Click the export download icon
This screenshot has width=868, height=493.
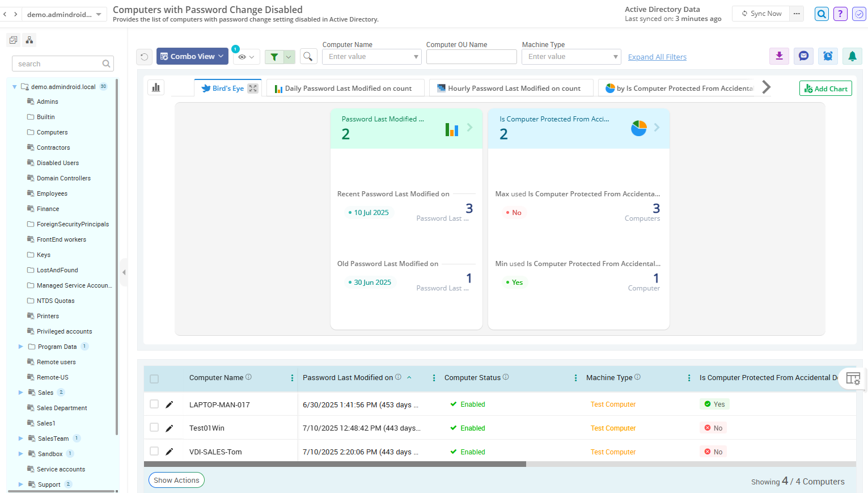(780, 56)
